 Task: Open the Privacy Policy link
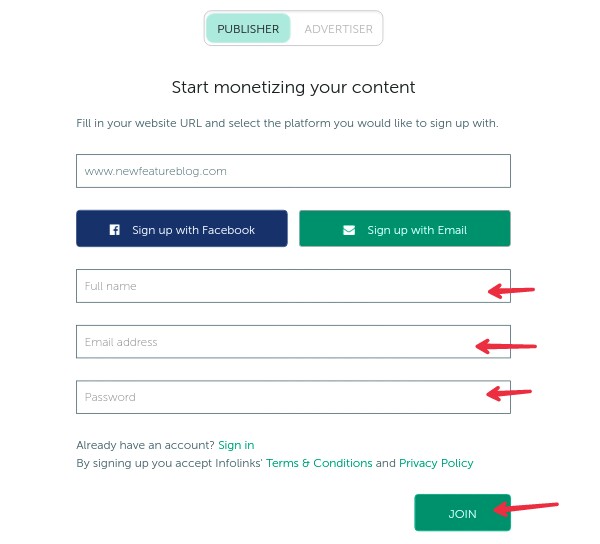click(x=436, y=463)
